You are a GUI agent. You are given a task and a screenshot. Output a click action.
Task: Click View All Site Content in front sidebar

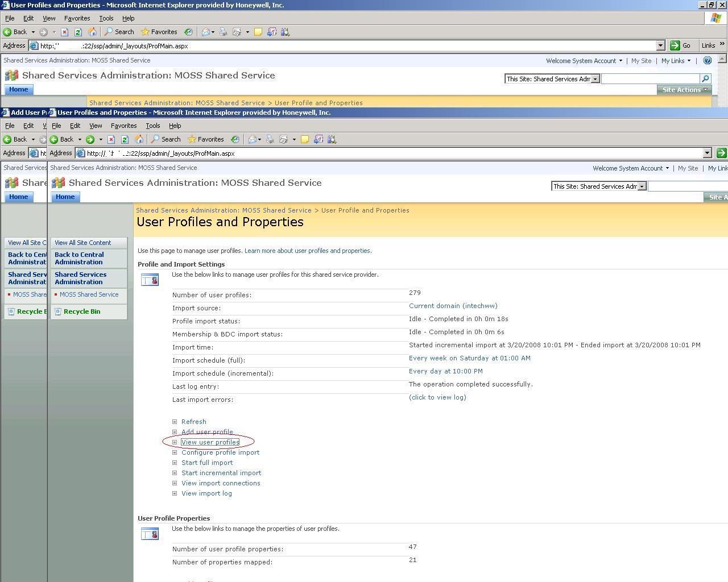point(83,243)
